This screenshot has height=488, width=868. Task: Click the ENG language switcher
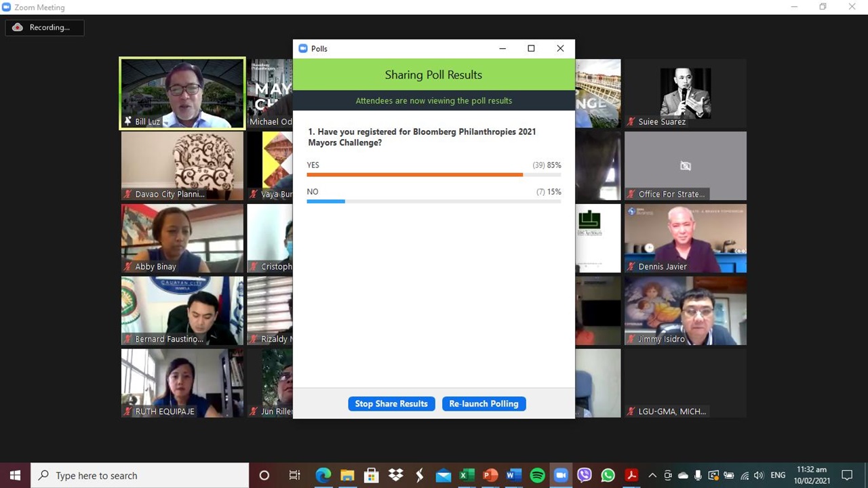778,476
